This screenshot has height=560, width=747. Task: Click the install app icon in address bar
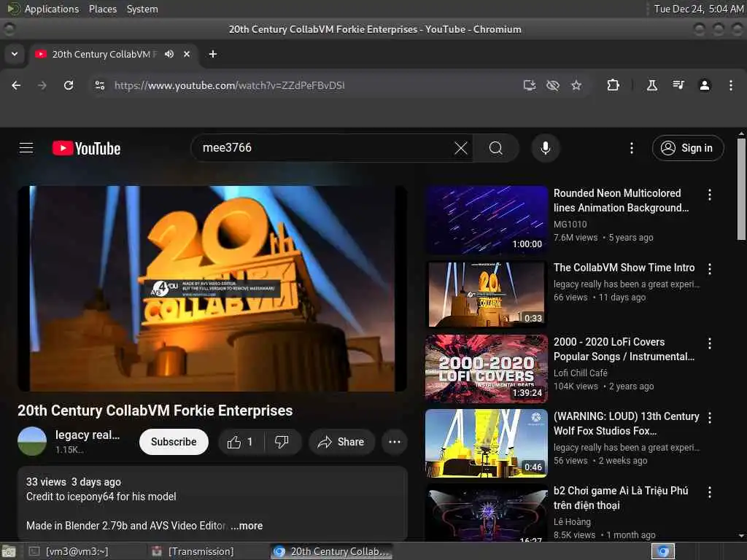[x=530, y=85]
